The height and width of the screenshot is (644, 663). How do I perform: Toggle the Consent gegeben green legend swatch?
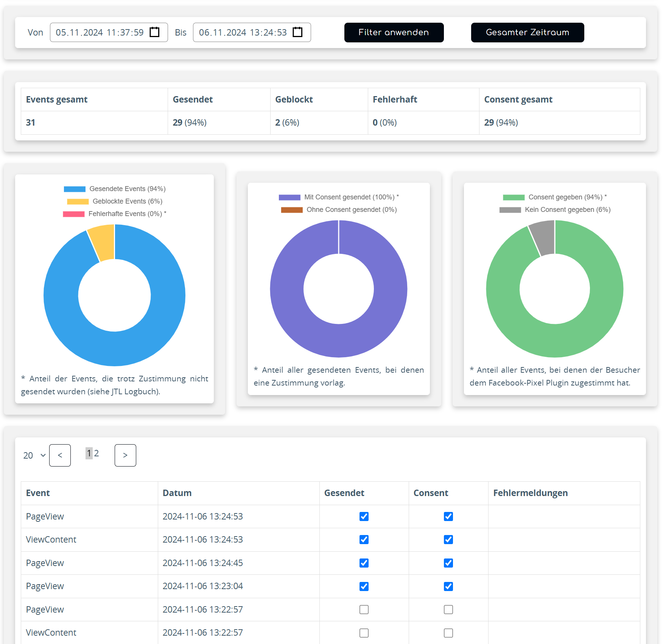(514, 197)
